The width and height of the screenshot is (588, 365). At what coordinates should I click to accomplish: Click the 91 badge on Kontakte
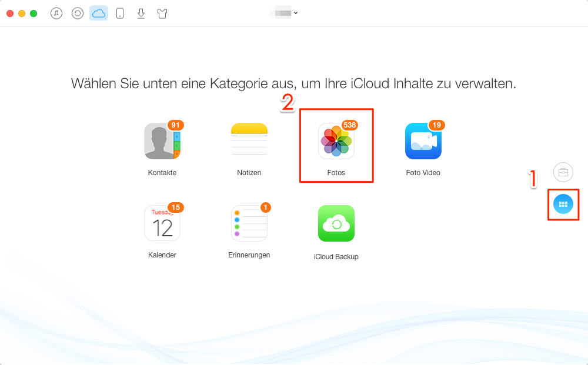click(175, 125)
